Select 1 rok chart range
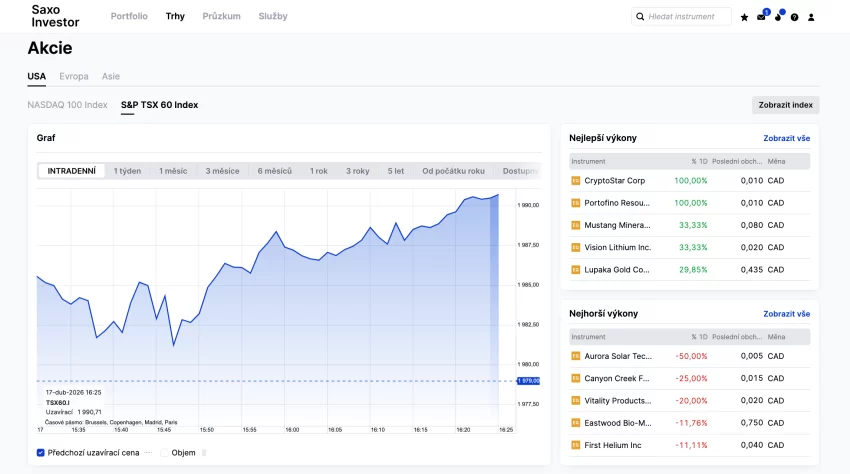This screenshot has width=850, height=474. tap(319, 171)
